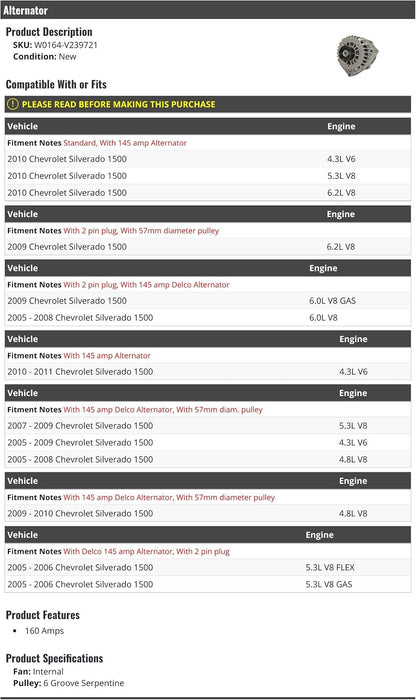Click the 2005 - 2009 Silverado 4.3L V6 row
This screenshot has height=700, width=416.
[208, 443]
